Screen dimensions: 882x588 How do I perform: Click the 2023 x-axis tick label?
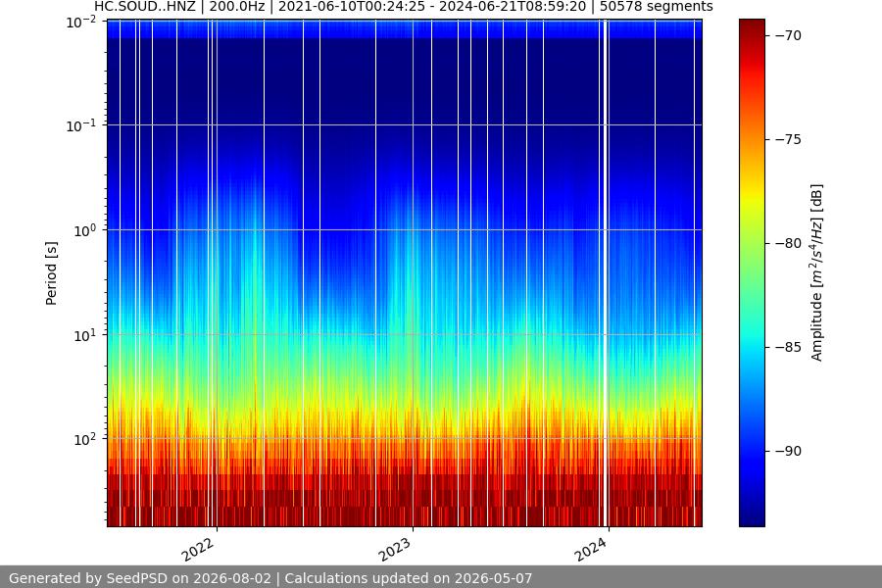tap(394, 549)
